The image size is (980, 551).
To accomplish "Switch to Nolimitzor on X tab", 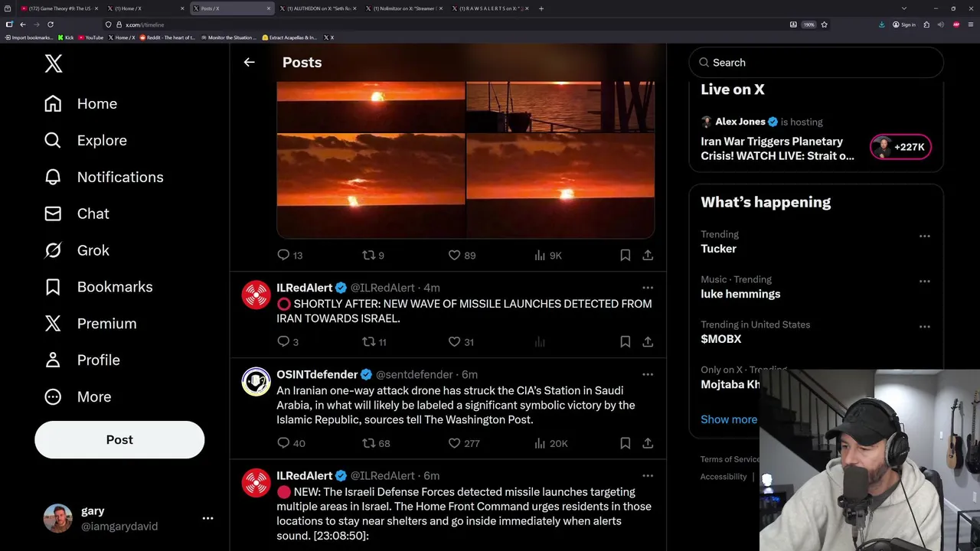I will (x=403, y=8).
